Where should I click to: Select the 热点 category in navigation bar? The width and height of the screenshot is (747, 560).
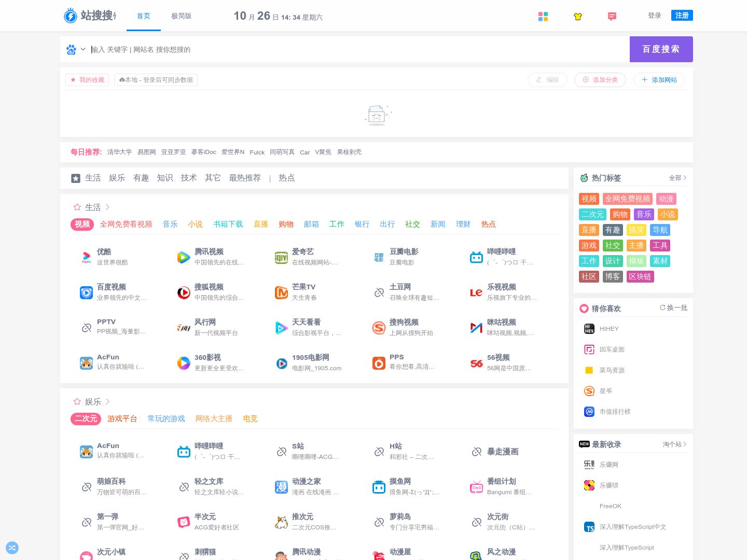tap(286, 178)
